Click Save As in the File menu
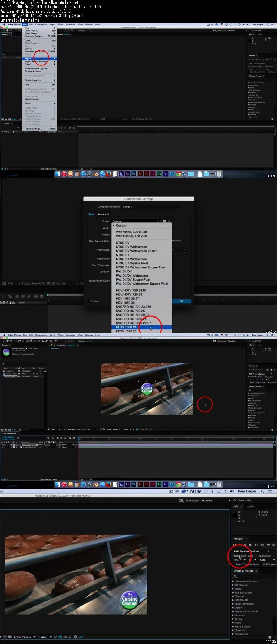Screen dimensions: 277x644 (40, 49)
